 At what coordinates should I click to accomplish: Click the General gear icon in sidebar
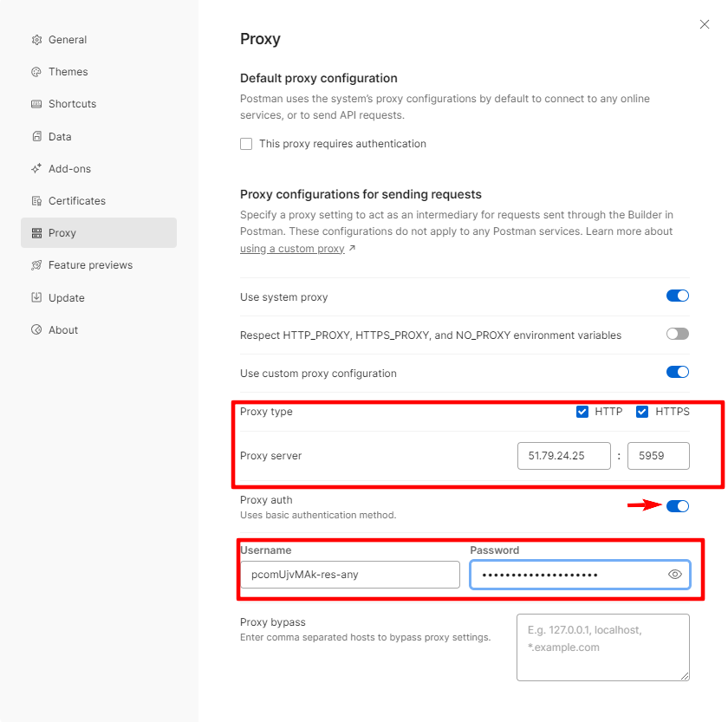pyautogui.click(x=36, y=40)
